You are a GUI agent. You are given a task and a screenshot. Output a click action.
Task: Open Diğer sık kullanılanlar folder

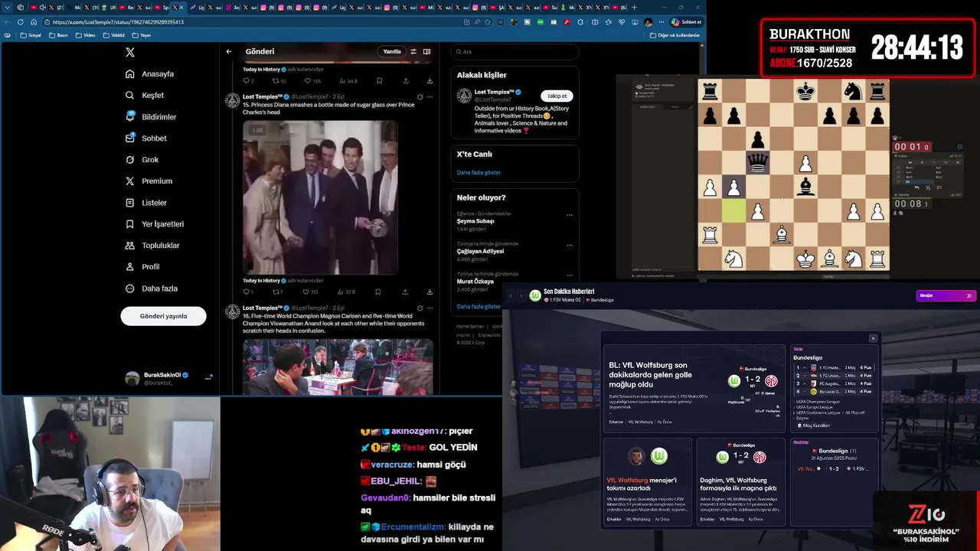pyautogui.click(x=675, y=35)
